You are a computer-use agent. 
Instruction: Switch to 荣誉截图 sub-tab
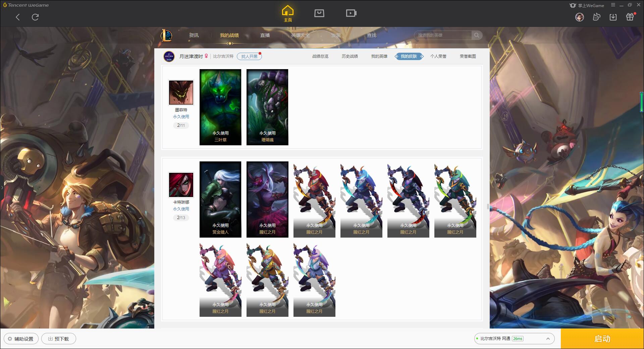point(468,56)
